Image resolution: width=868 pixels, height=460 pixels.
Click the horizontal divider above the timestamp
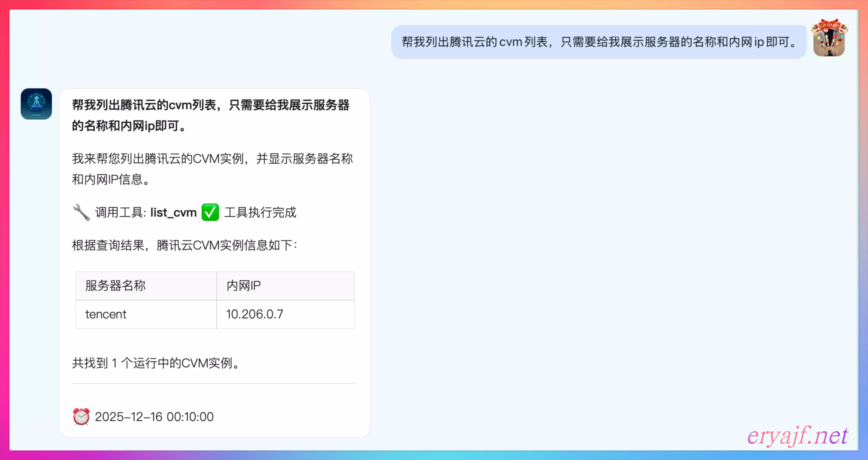click(x=214, y=384)
